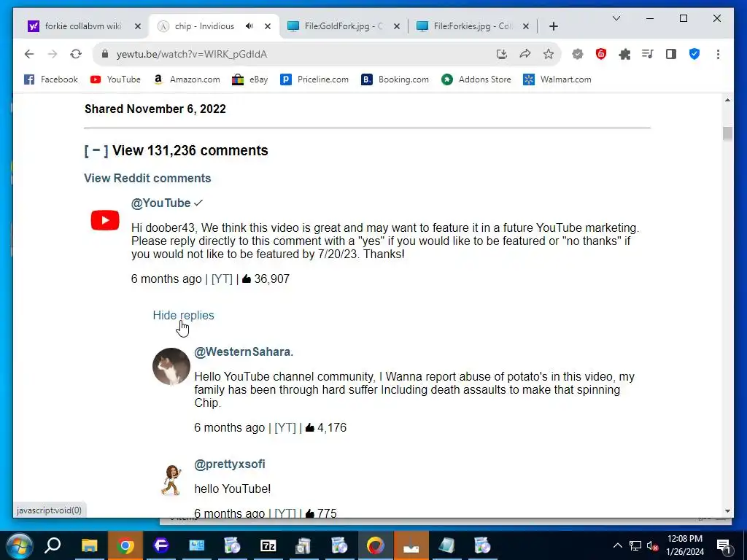The height and width of the screenshot is (560, 747).
Task: Open the Extensions puzzle icon
Action: [x=624, y=54]
